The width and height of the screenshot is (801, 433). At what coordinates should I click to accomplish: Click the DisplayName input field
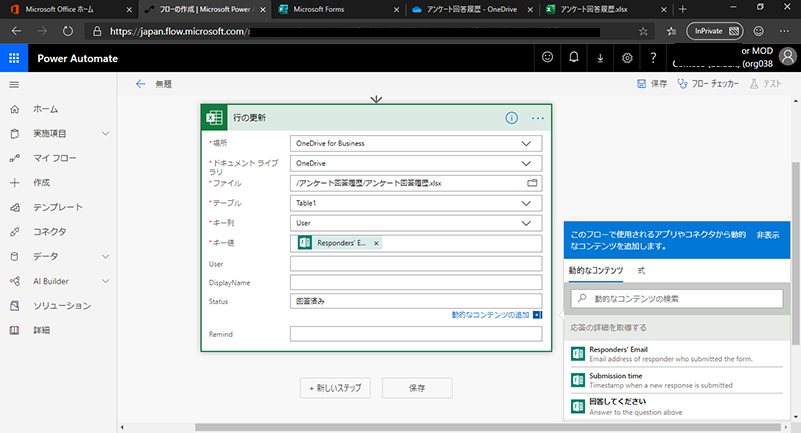point(416,282)
